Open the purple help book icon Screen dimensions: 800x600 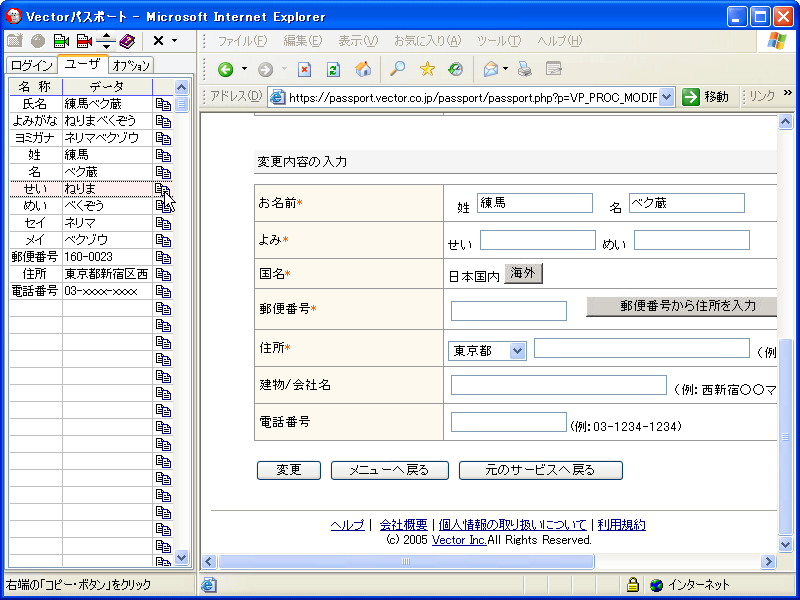tap(127, 41)
